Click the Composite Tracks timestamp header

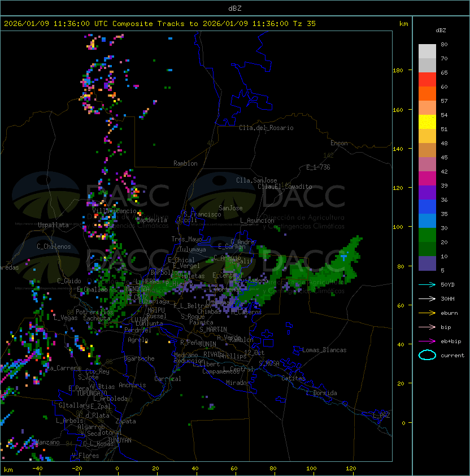coord(160,24)
